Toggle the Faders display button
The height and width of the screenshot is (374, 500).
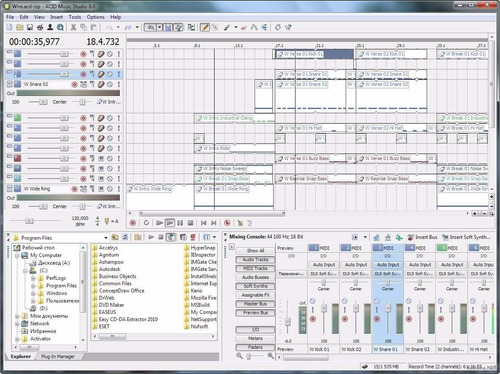coord(255,347)
